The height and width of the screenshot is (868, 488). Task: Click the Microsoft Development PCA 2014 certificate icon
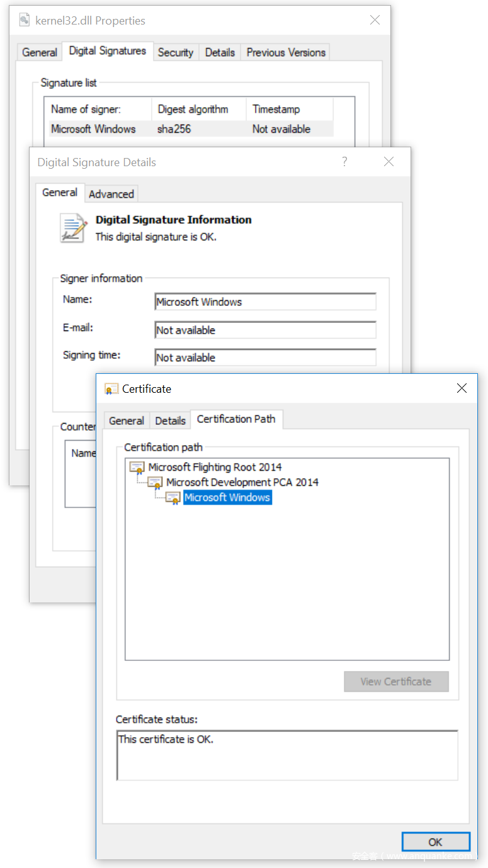coord(155,483)
